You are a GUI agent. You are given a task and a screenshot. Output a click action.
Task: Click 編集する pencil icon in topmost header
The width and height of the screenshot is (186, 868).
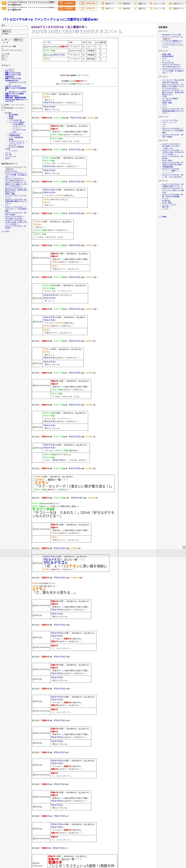[136, 3]
